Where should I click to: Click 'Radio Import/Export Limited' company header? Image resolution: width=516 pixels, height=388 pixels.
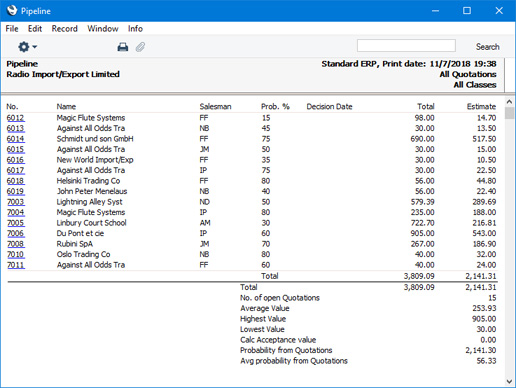pyautogui.click(x=63, y=74)
